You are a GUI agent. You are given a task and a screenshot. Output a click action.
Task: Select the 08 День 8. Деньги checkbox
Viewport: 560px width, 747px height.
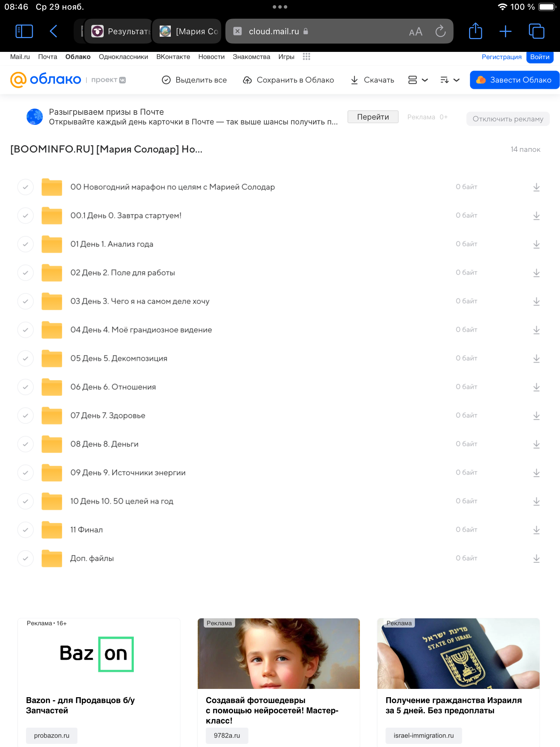tap(26, 444)
